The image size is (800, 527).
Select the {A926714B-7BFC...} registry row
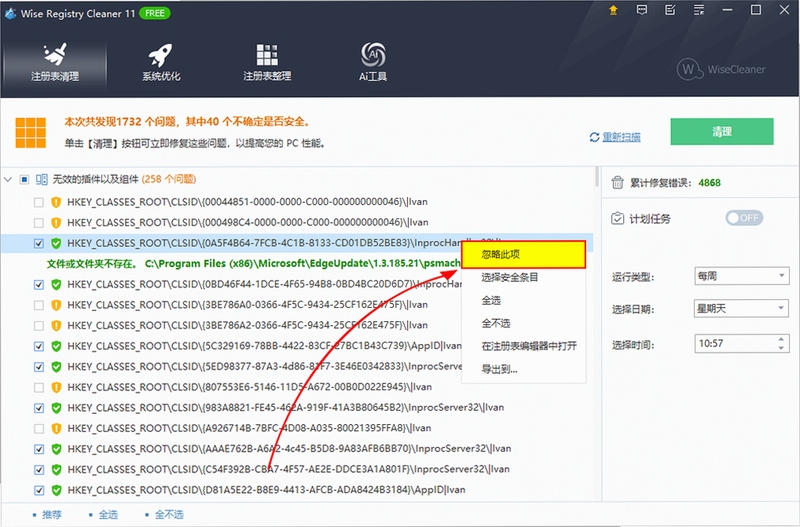[x=297, y=428]
